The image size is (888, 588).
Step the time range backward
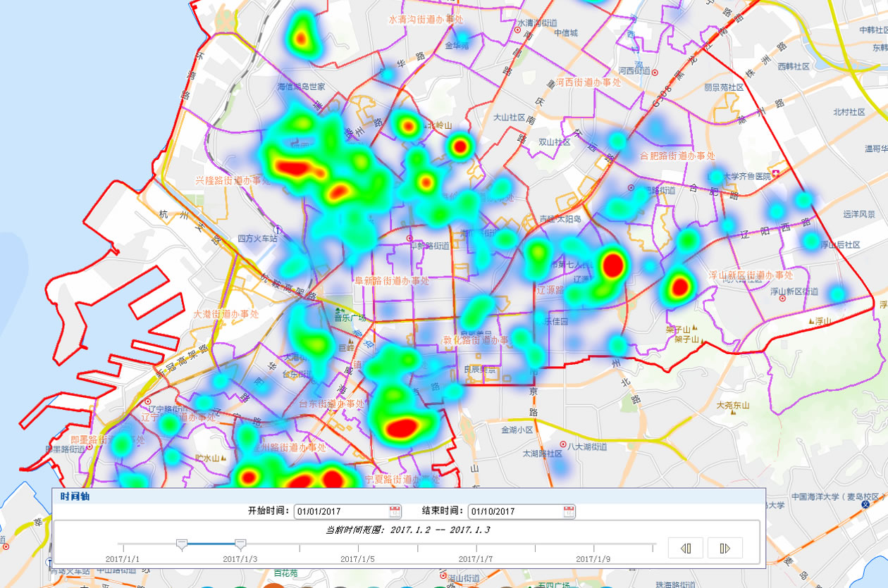(685, 547)
